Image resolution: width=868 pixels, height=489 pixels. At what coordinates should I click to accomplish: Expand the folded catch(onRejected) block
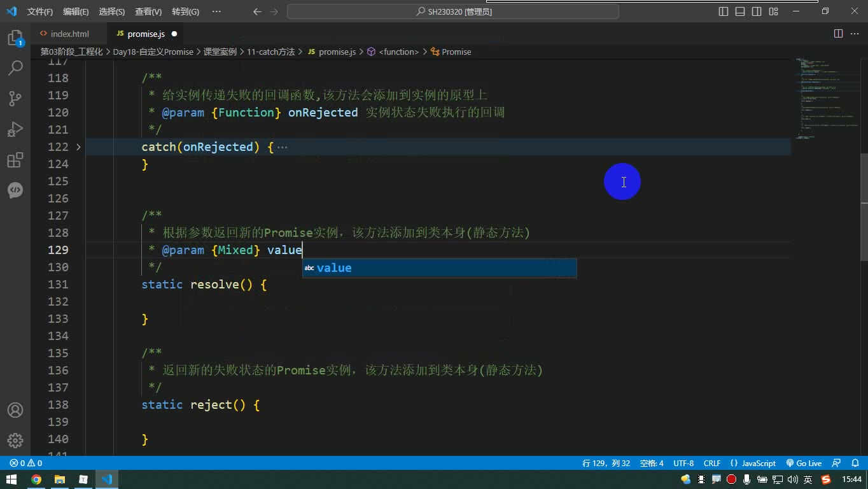point(78,147)
